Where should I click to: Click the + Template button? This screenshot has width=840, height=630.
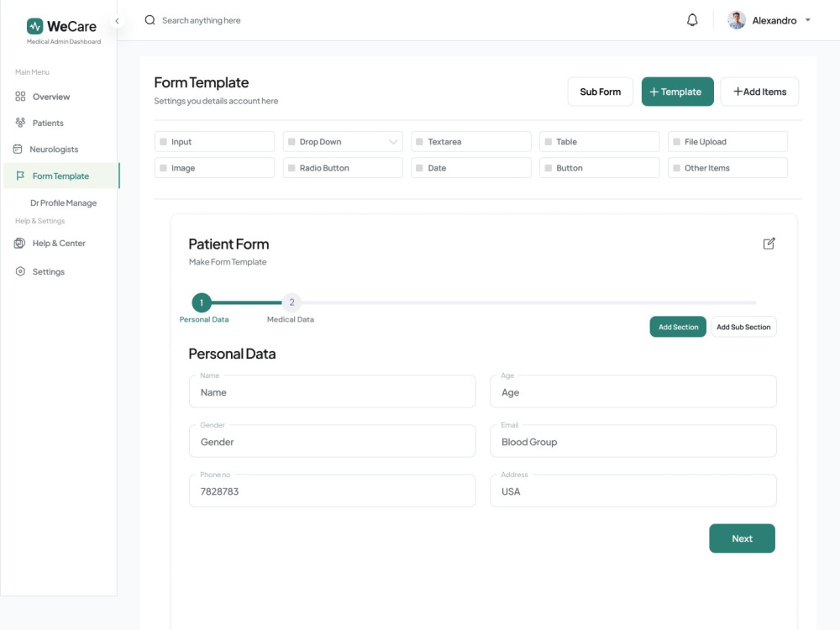pos(677,92)
